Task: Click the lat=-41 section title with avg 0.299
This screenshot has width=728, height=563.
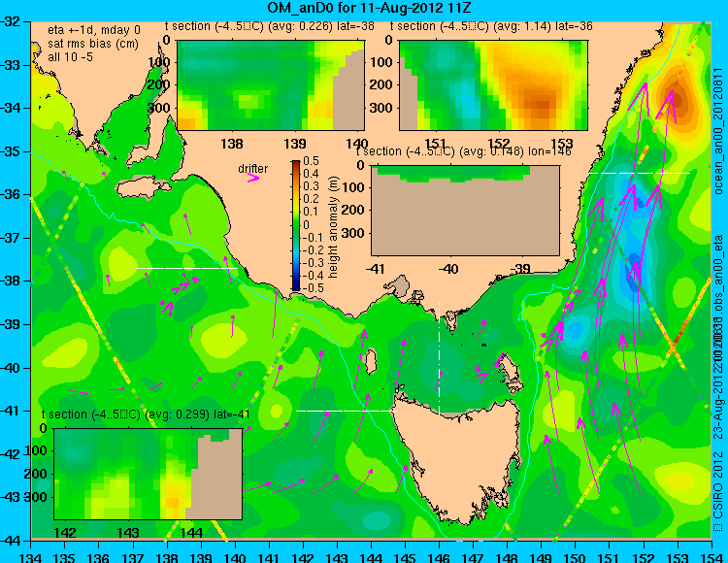Action: coord(146,414)
